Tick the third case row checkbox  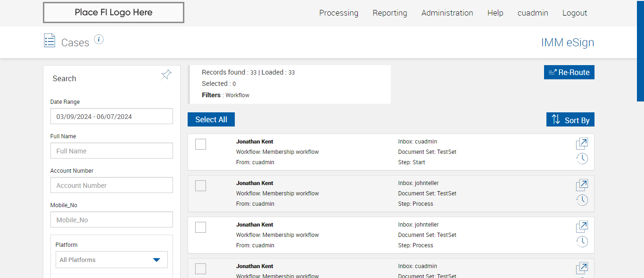(x=200, y=227)
